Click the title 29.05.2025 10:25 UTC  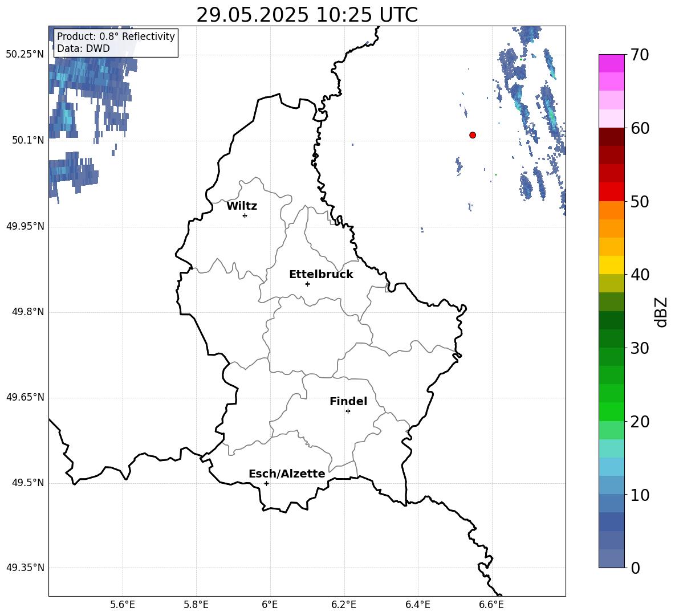coord(307,15)
